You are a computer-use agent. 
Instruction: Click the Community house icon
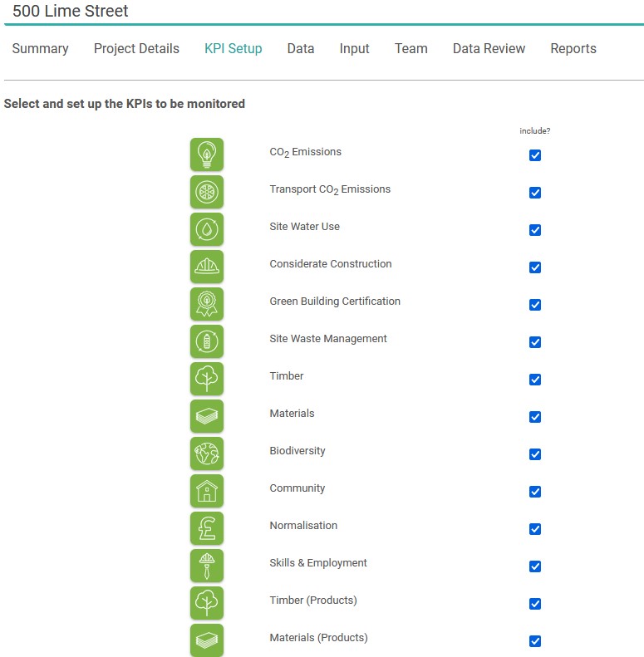pos(207,491)
